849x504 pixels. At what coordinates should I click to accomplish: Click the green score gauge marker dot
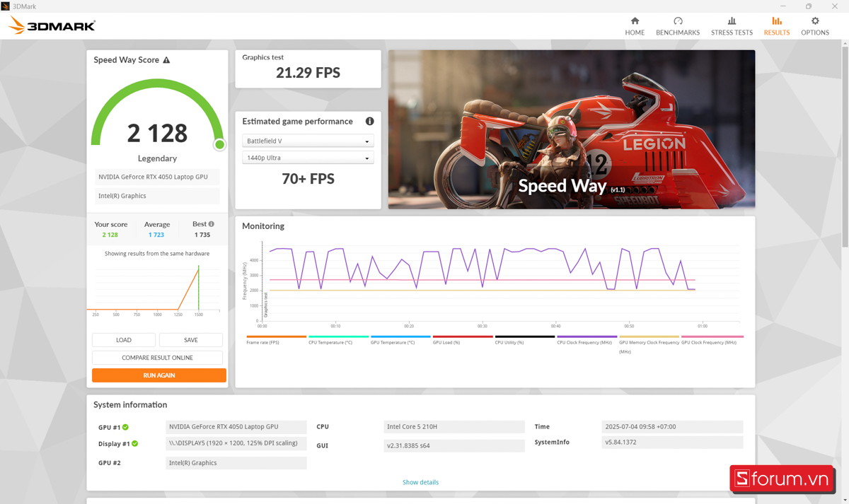click(219, 145)
